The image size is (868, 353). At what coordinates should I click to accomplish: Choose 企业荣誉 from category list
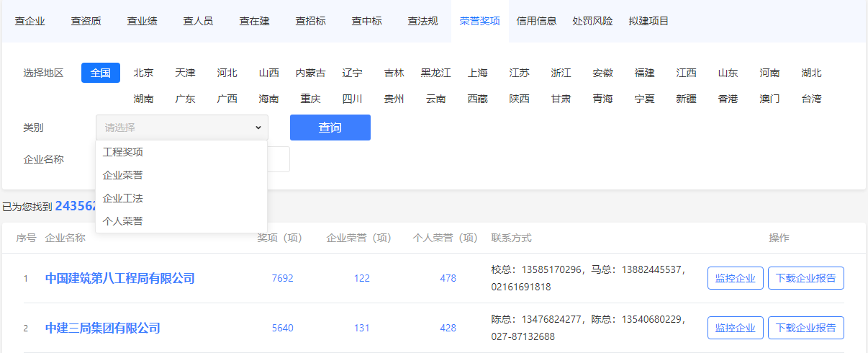coord(181,175)
